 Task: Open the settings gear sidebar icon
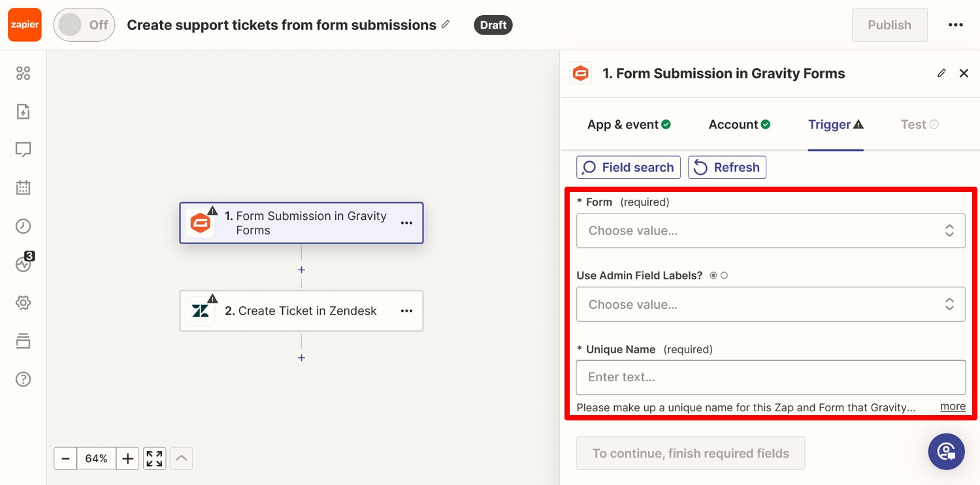23,303
